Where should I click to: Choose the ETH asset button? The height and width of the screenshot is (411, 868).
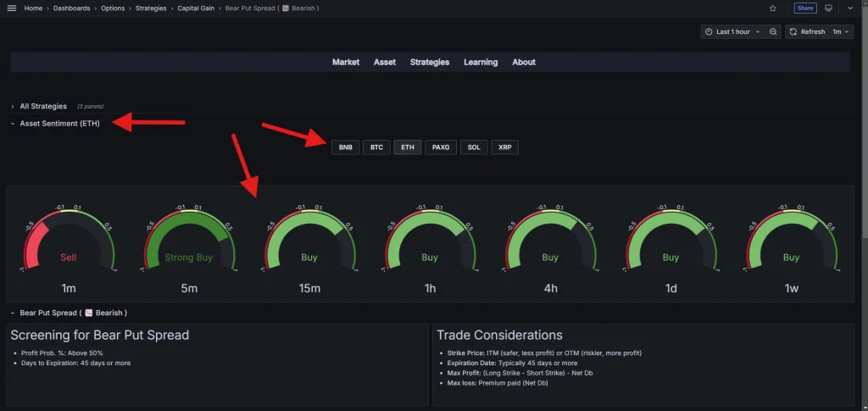[408, 147]
